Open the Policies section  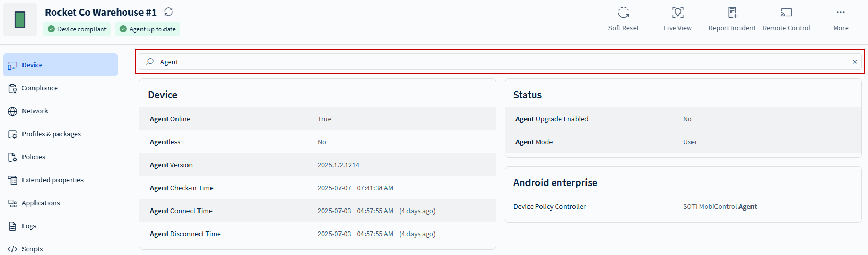[x=33, y=157]
